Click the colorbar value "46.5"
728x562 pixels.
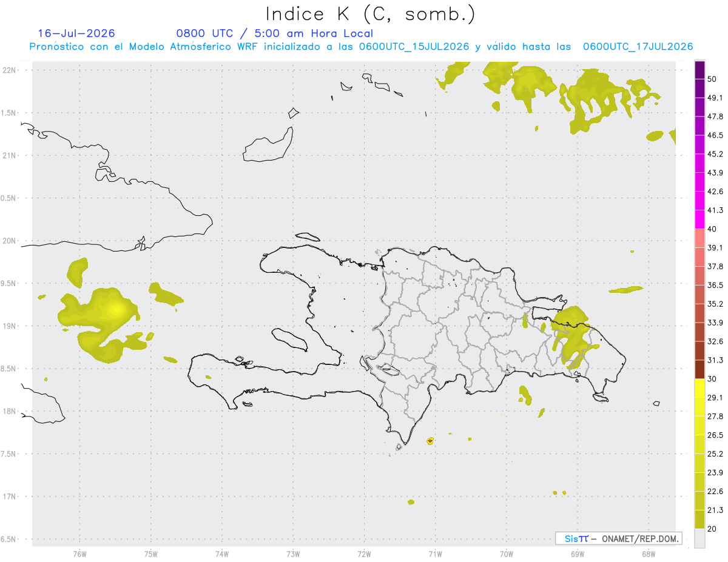tap(715, 135)
